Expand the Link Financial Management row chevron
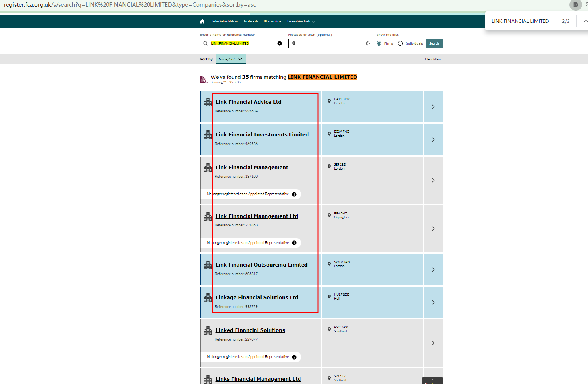Viewport: 588px width, 384px height. pos(433,180)
